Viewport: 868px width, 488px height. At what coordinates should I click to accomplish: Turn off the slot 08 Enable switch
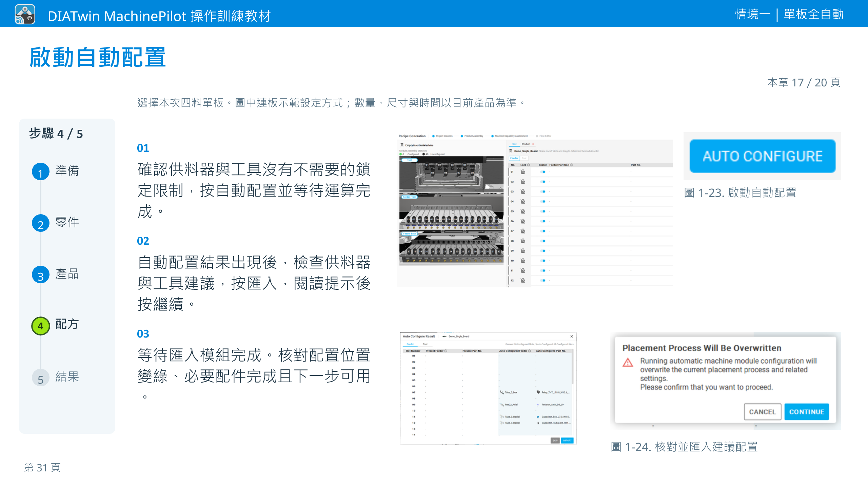coord(543,241)
